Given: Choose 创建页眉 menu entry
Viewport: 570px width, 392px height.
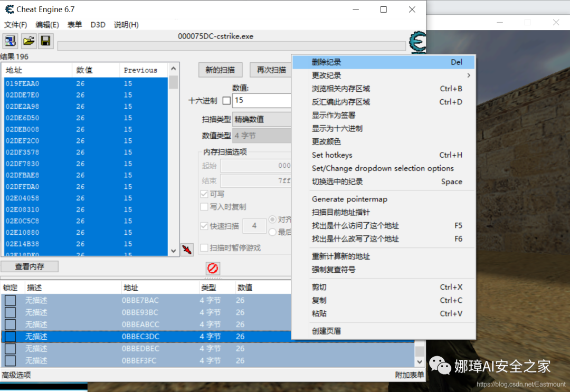Looking at the screenshot, I should (384, 331).
